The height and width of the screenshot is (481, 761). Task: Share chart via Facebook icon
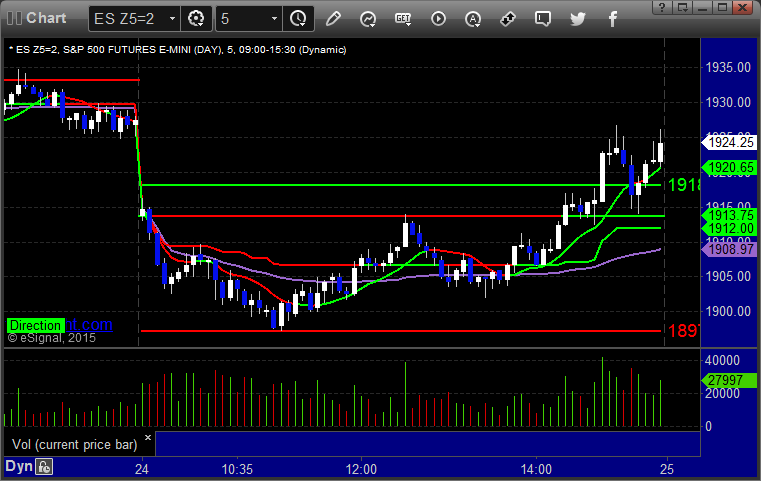612,19
